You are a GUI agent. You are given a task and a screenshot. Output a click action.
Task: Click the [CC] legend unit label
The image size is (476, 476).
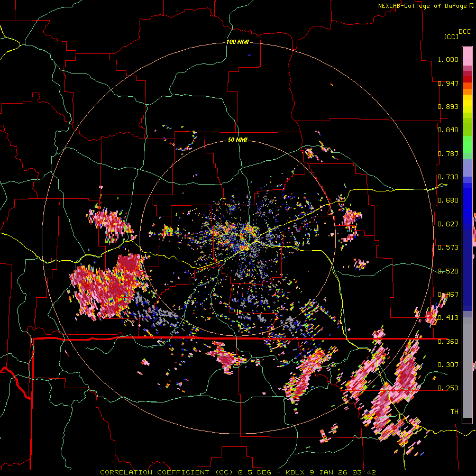tap(451, 36)
